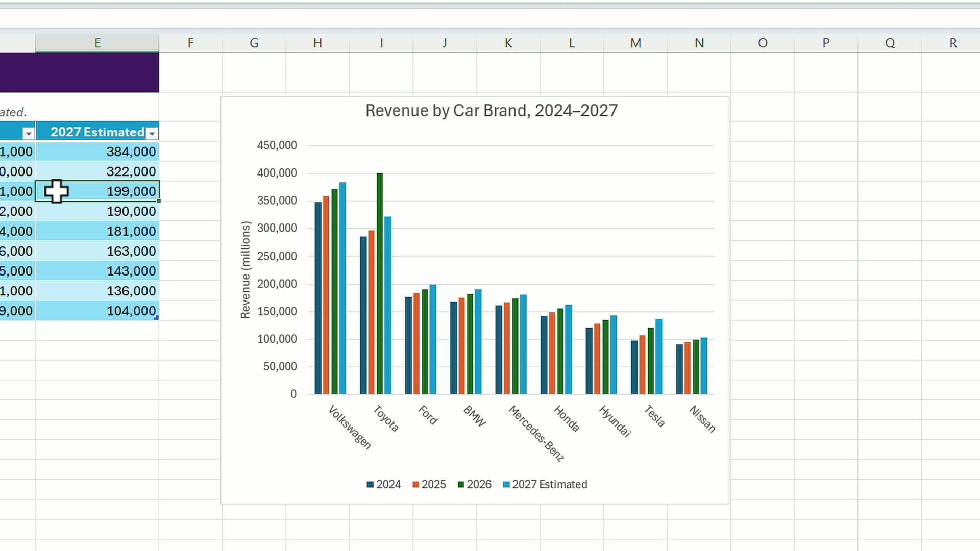Select Toyota's tall green 2026 bar
Image resolution: width=980 pixels, height=551 pixels.
[x=380, y=284]
